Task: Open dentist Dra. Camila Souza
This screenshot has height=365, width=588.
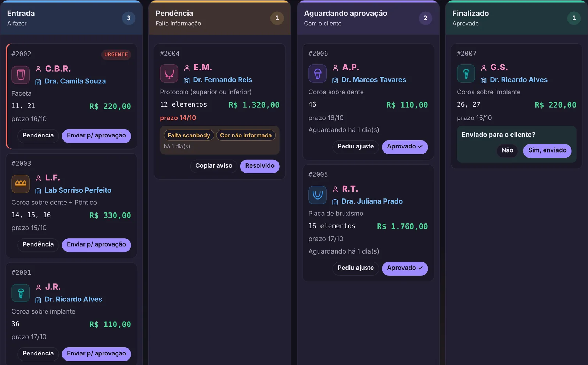Action: pyautogui.click(x=75, y=81)
